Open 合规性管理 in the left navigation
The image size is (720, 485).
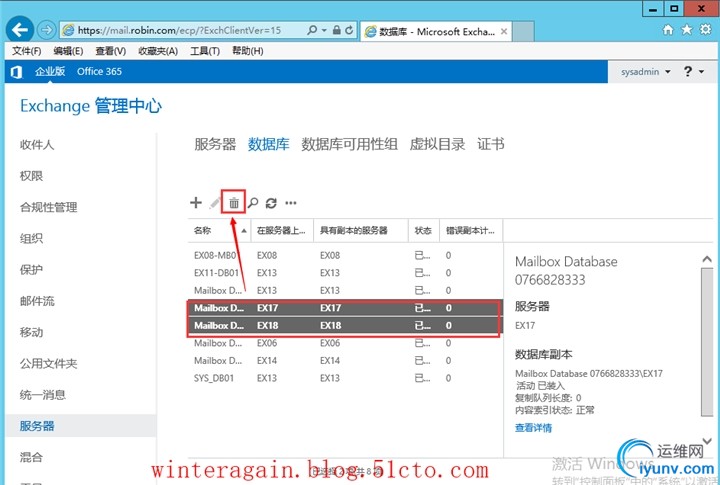pyautogui.click(x=48, y=207)
